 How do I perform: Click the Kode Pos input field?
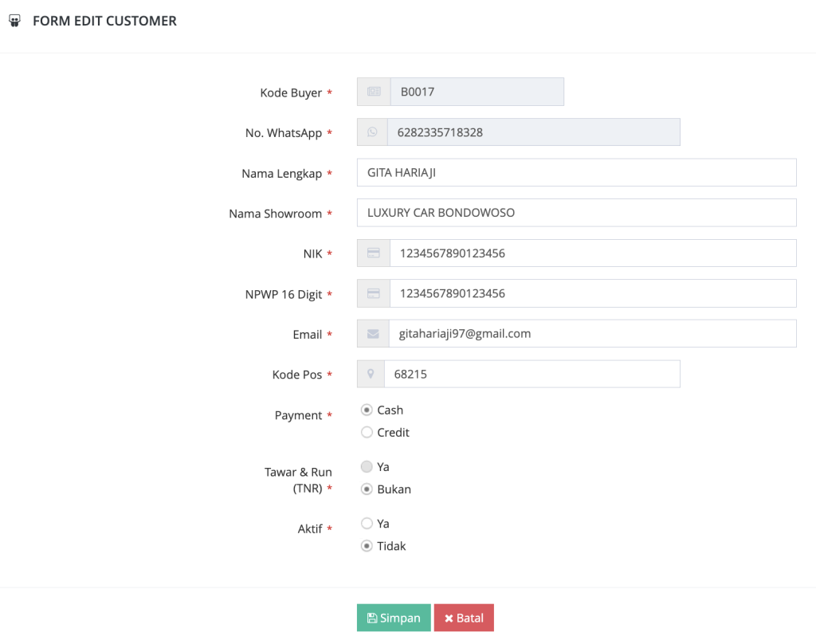[532, 374]
